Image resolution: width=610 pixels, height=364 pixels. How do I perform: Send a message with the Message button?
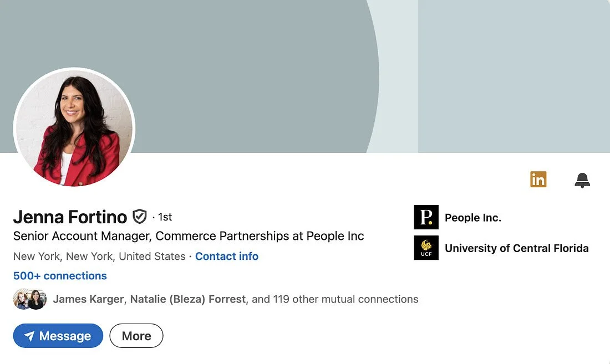tap(58, 336)
